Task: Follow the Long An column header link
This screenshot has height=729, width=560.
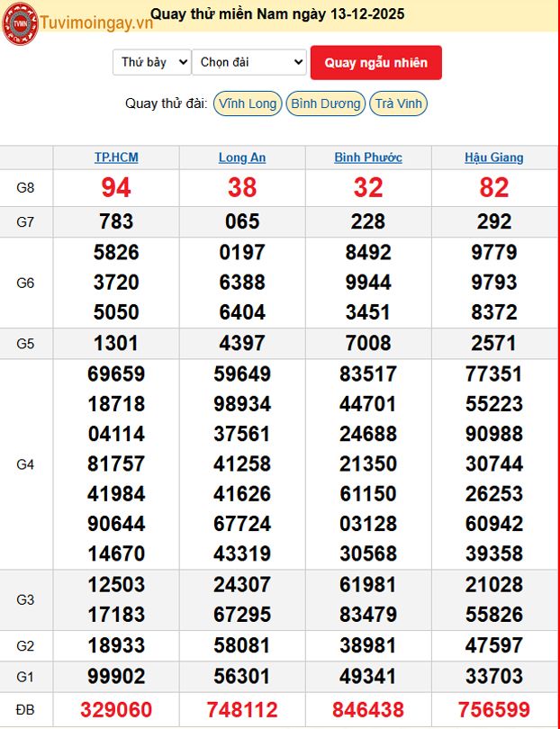Action: 242,157
